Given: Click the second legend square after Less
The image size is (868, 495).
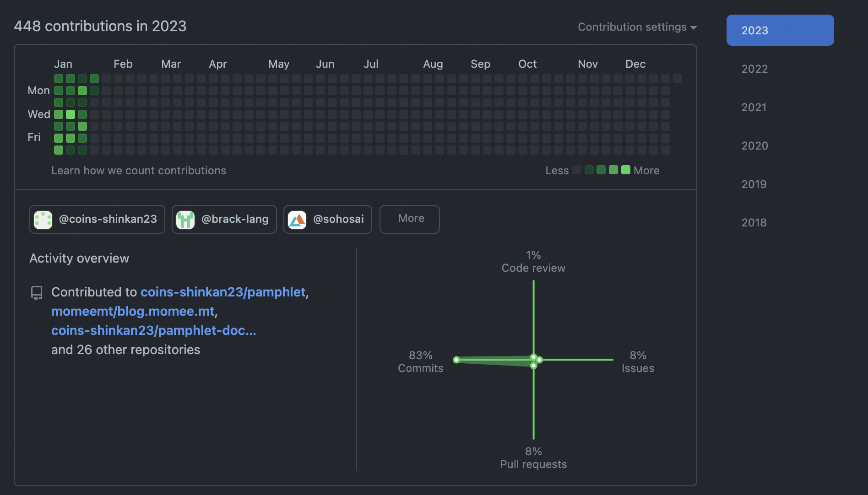Looking at the screenshot, I should [589, 170].
